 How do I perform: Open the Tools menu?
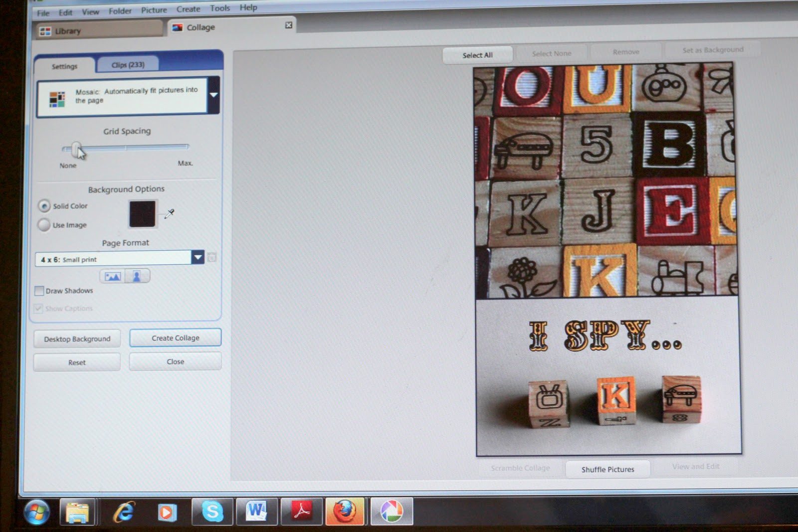(x=220, y=8)
